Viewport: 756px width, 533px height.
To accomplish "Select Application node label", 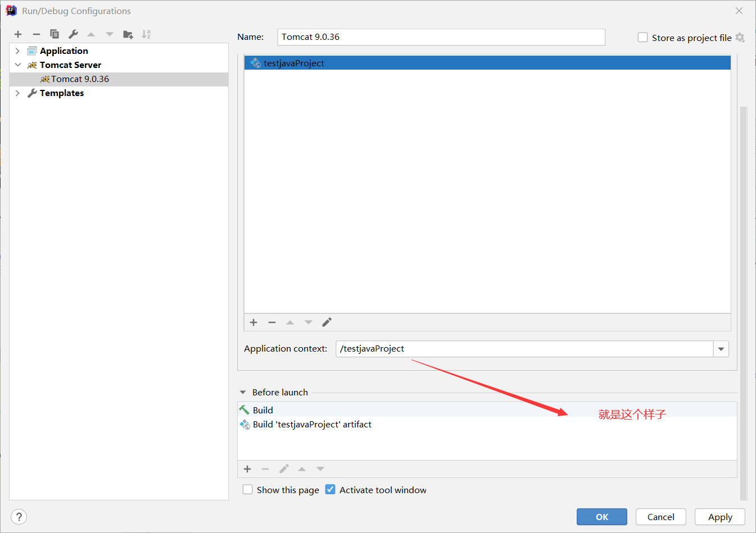I will pyautogui.click(x=64, y=51).
